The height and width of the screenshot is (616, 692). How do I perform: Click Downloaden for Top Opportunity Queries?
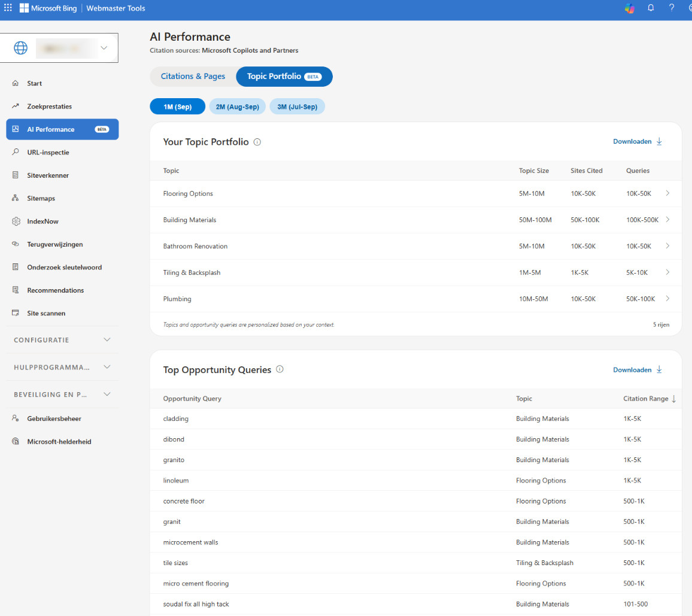pyautogui.click(x=632, y=370)
